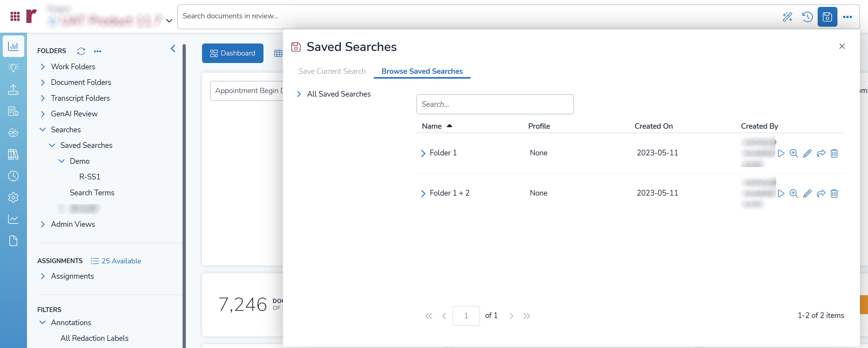
Task: Sort saved searches by Name column
Action: click(432, 126)
